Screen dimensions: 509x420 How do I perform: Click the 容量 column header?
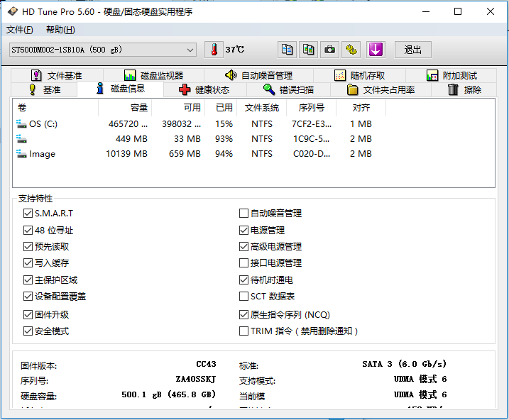pos(125,108)
